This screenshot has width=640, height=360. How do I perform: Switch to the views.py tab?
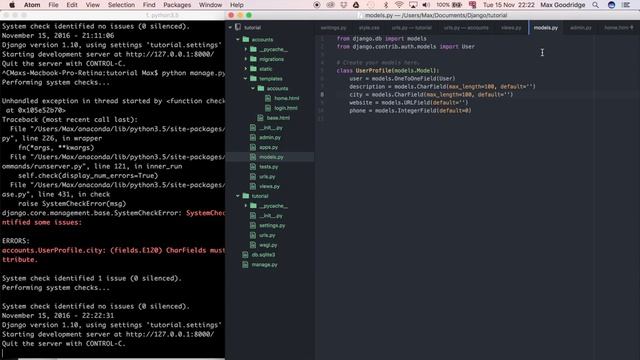pyautogui.click(x=511, y=28)
